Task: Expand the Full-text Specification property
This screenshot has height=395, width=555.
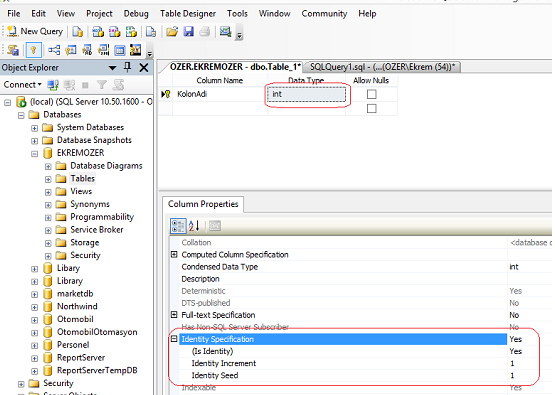Action: point(174,314)
